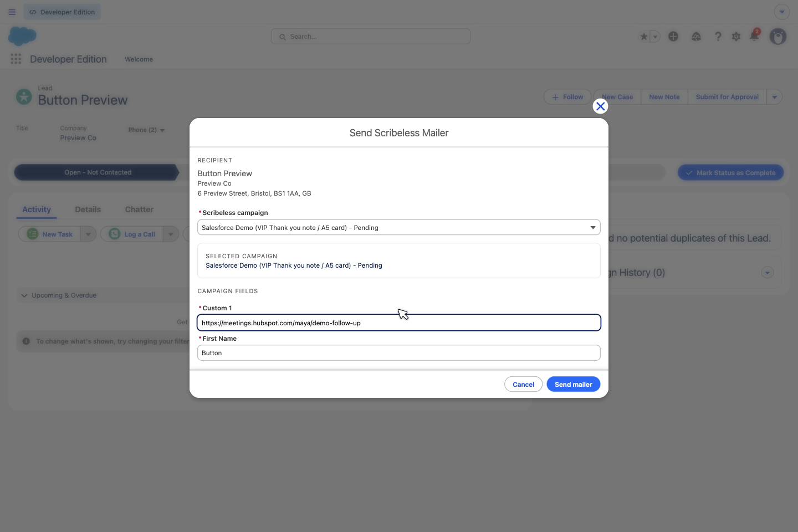Click the Follow button
The image size is (798, 532).
point(567,97)
